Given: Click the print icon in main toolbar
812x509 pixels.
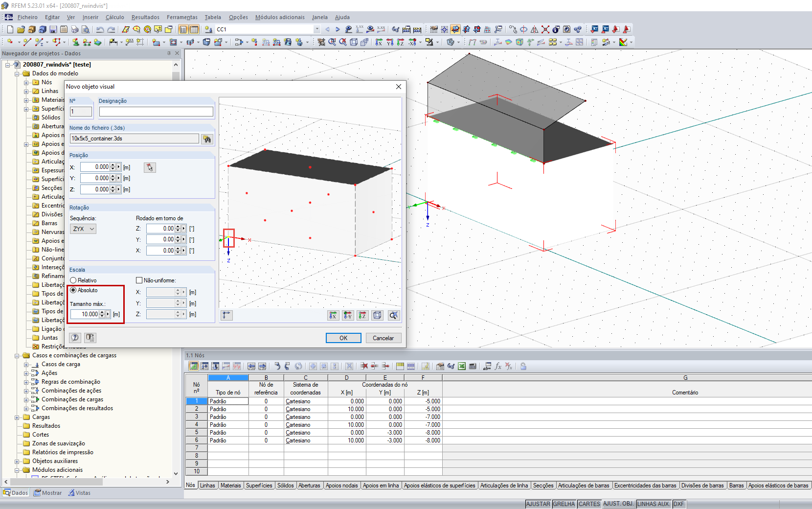Looking at the screenshot, I should pyautogui.click(x=75, y=29).
